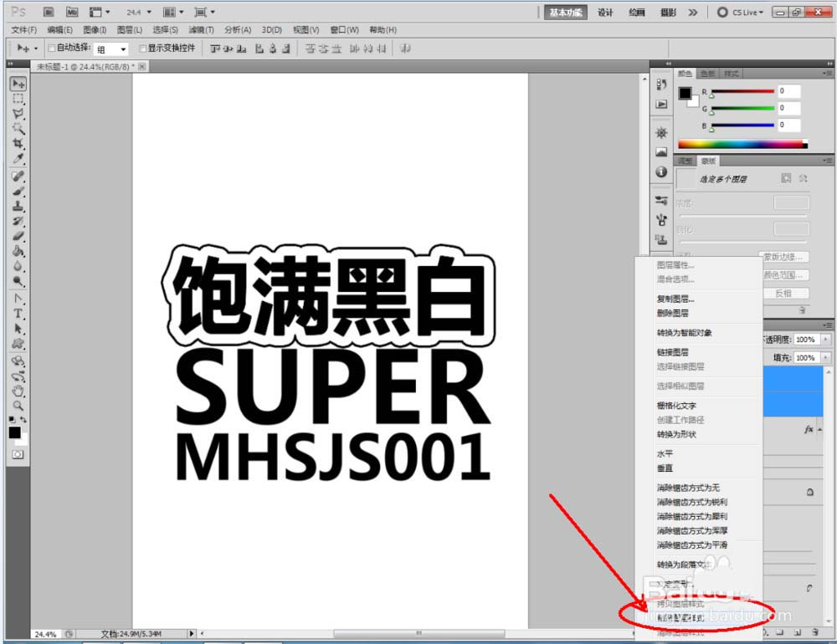Screen dimensions: 837x644
Task: Open the 滤镜 menu
Action: (201, 29)
